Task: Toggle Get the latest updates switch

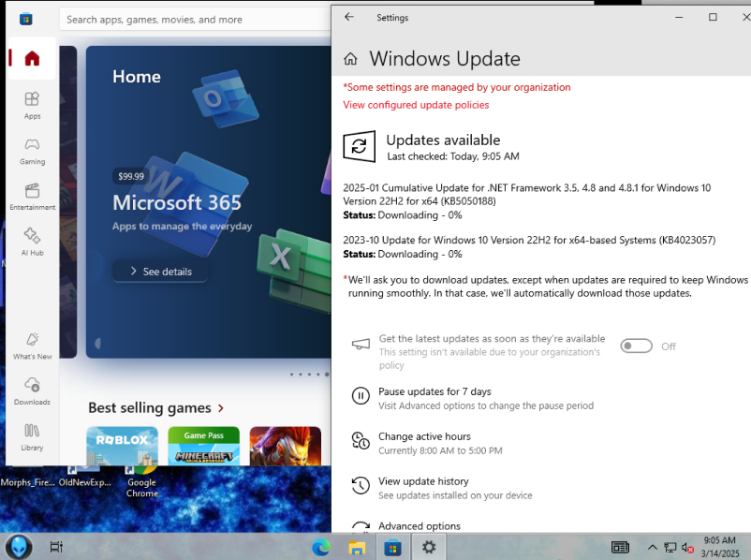Action: (636, 346)
